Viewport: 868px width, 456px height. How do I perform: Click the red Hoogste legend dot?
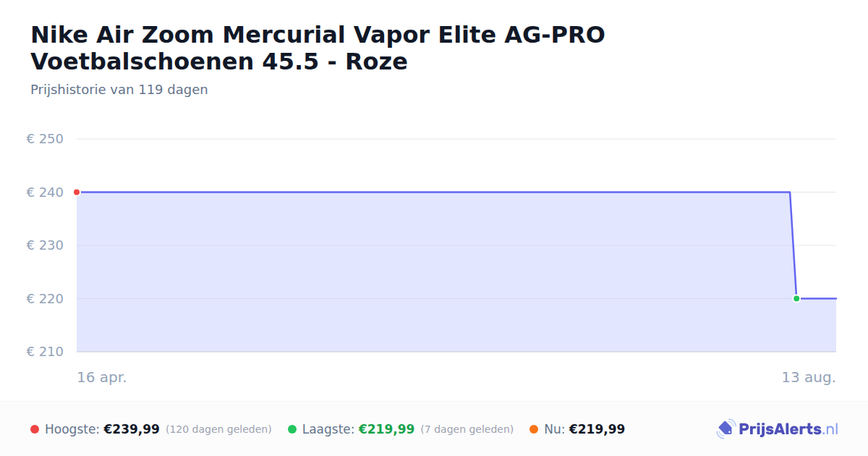tap(35, 429)
